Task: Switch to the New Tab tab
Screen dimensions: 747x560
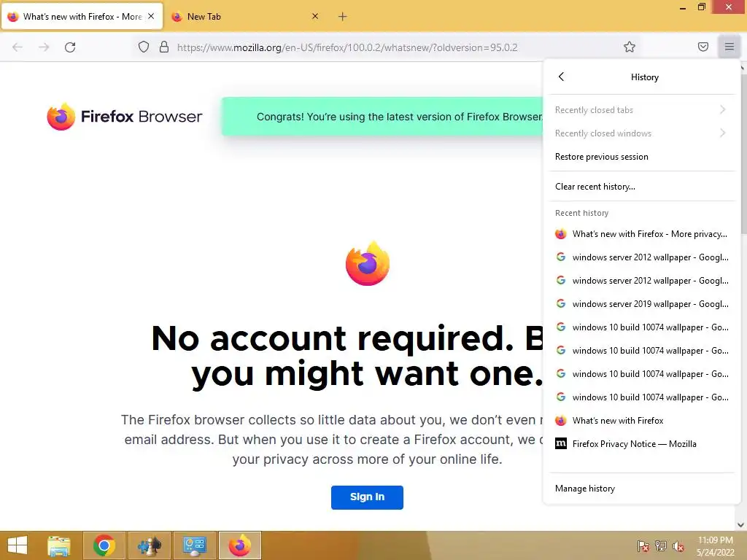Action: click(x=245, y=17)
